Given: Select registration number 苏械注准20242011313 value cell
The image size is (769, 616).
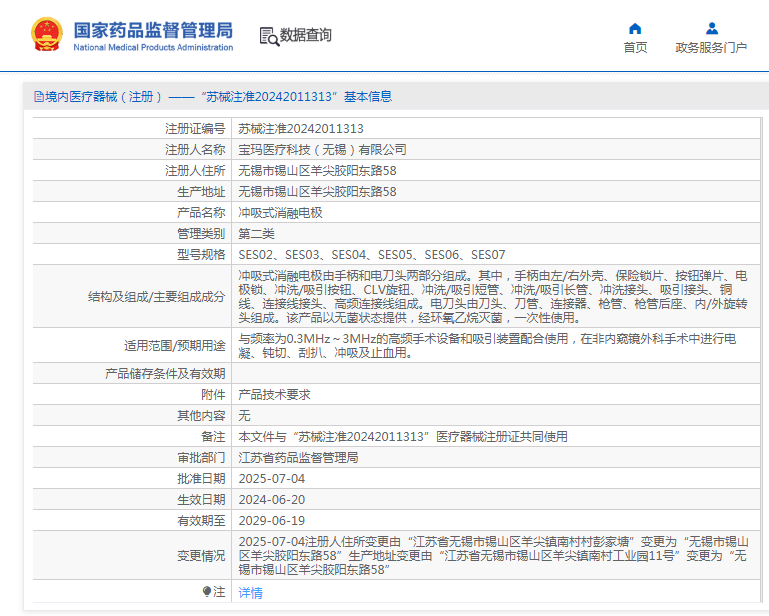Looking at the screenshot, I should click(301, 129).
